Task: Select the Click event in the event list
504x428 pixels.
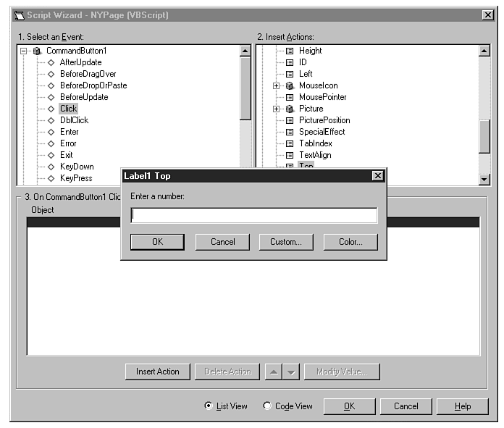Action: (68, 109)
